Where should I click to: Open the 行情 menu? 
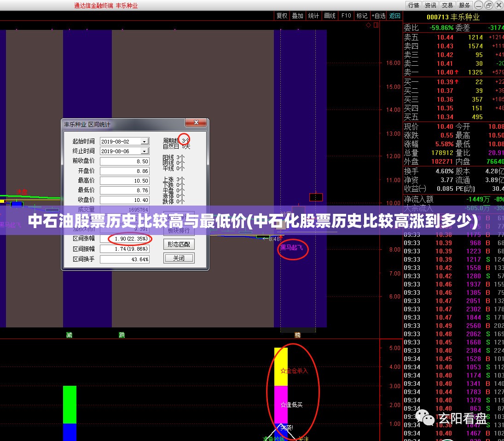coord(413,5)
